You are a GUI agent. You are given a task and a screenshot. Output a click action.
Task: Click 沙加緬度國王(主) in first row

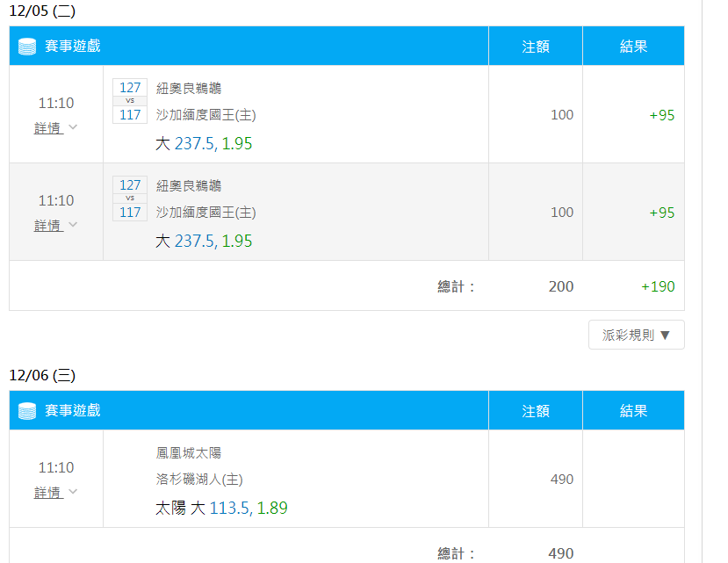(205, 115)
